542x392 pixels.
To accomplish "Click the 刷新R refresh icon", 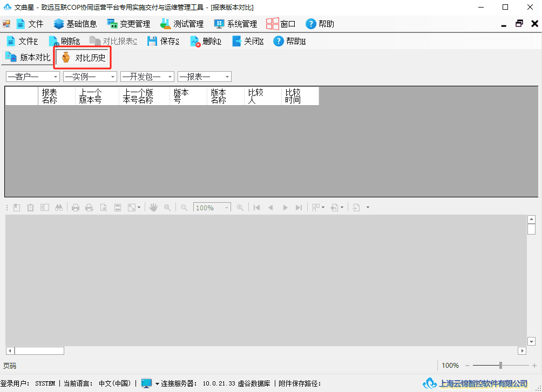I will click(53, 41).
